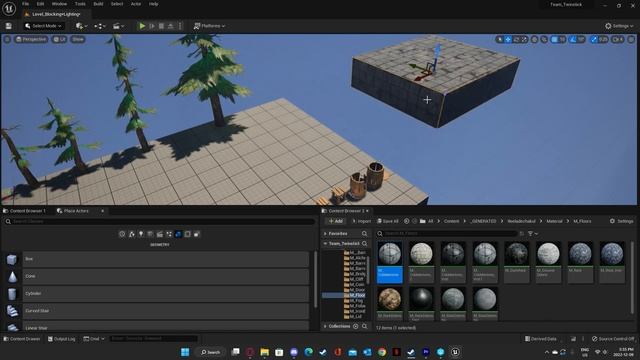Click the Unreal Engine logo icon
The height and width of the screenshot is (360, 640).
tap(9, 8)
